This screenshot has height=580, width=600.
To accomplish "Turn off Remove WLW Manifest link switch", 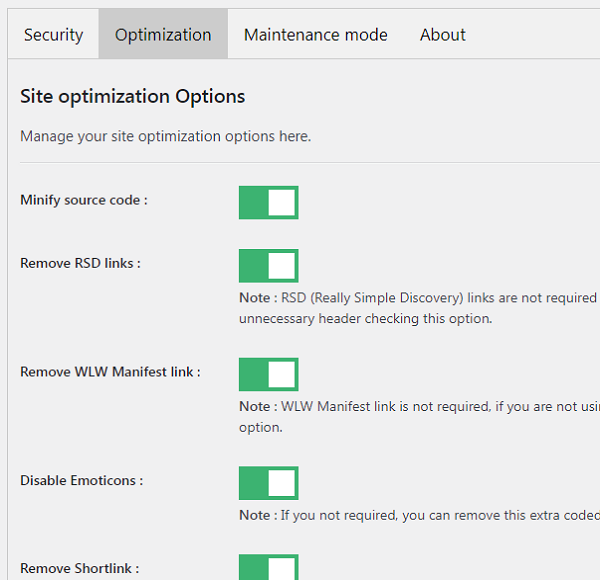I will tap(268, 375).
